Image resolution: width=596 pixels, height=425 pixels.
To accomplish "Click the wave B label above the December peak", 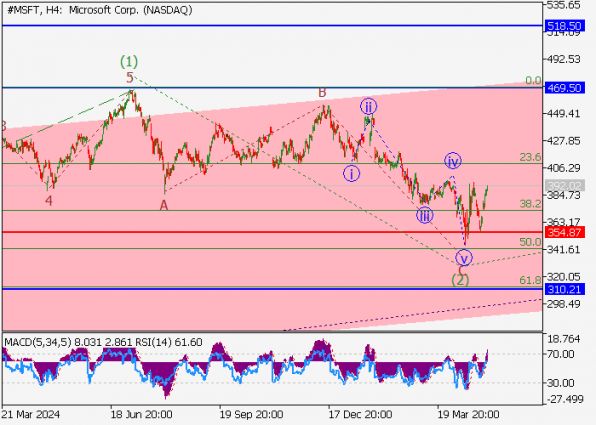I will pos(322,92).
